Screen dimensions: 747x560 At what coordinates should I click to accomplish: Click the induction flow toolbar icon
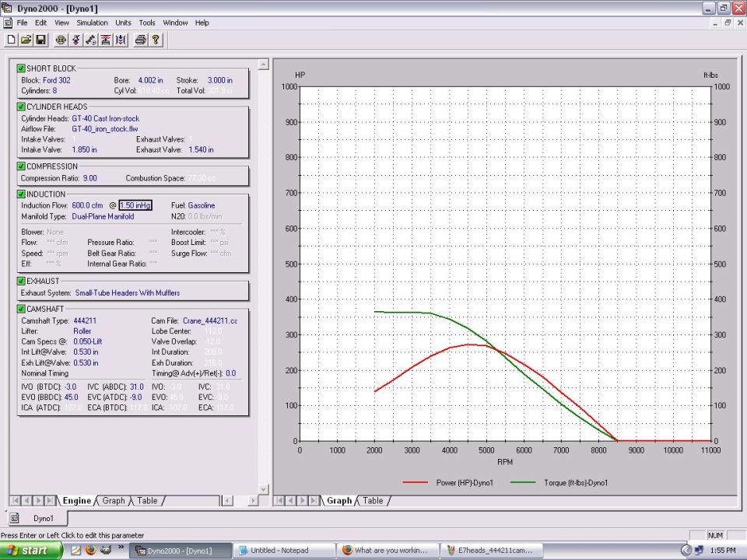[x=121, y=40]
